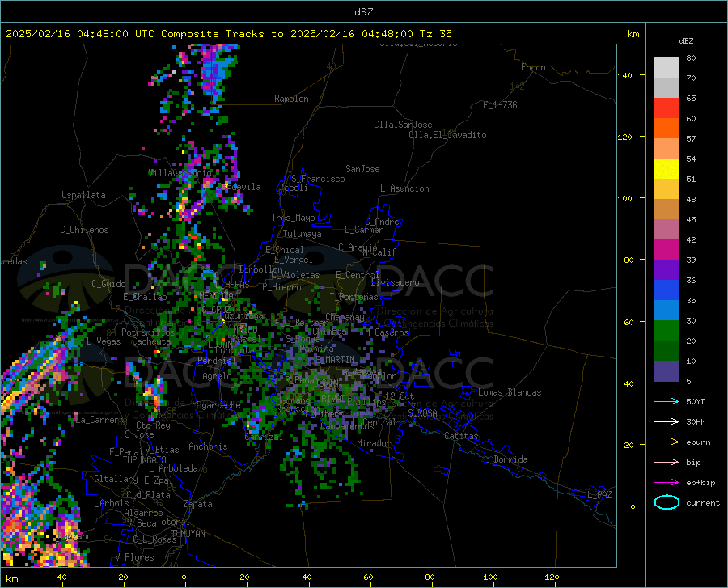
Task: Click the pink bip arrow icon
Action: pyautogui.click(x=667, y=463)
